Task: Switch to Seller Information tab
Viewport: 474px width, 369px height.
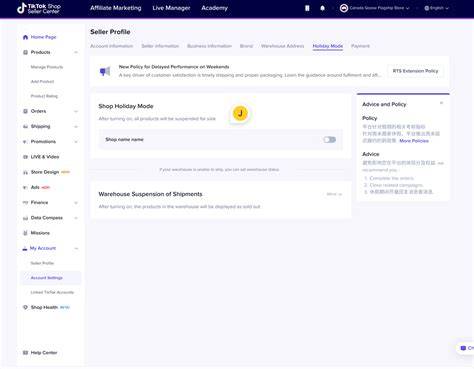Action: [160, 46]
